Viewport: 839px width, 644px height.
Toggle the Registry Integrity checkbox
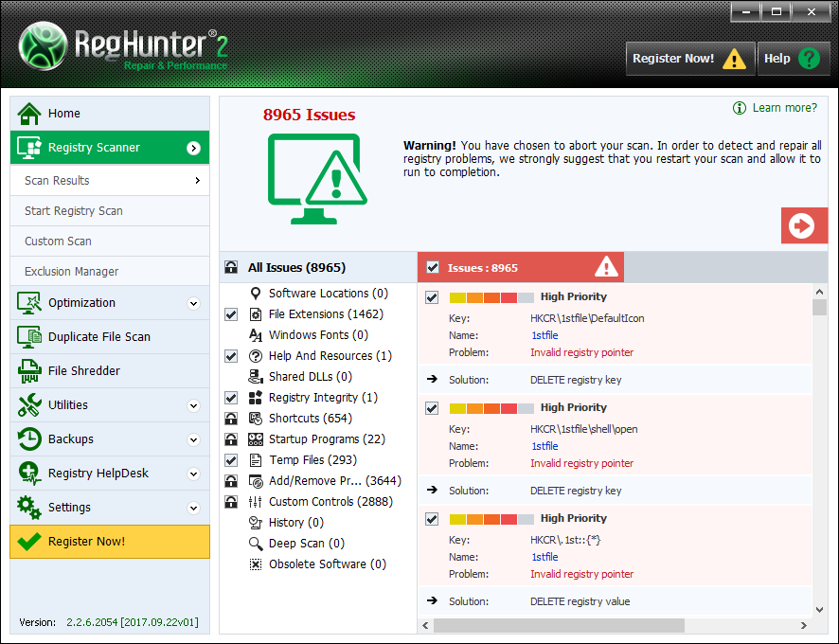(x=231, y=398)
